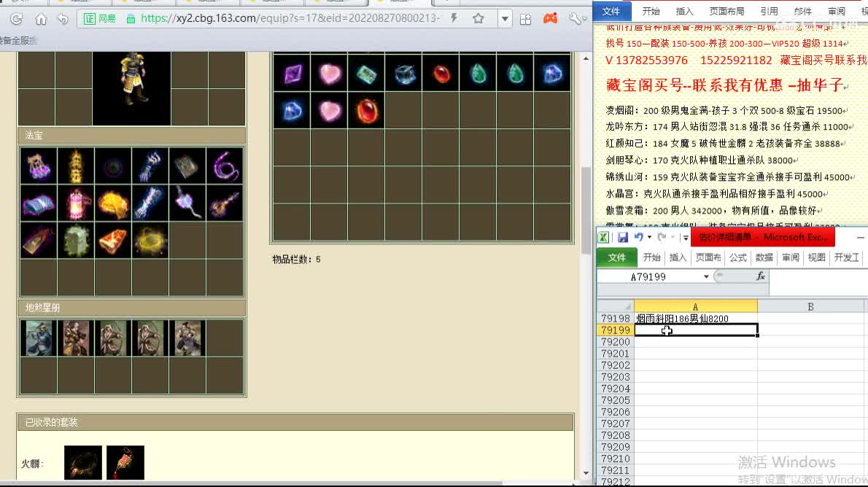Screen dimensions: 868x487
Task: Click the page scroll-up arrow
Action: tap(586, 58)
